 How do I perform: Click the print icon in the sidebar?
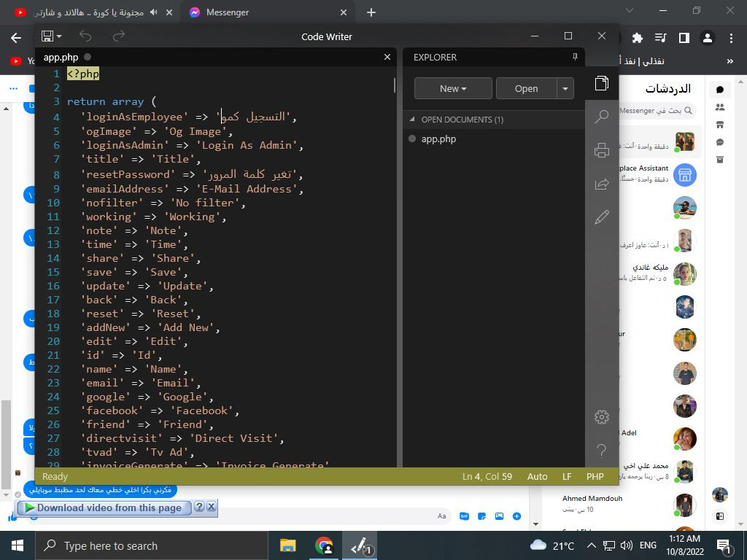click(x=602, y=150)
